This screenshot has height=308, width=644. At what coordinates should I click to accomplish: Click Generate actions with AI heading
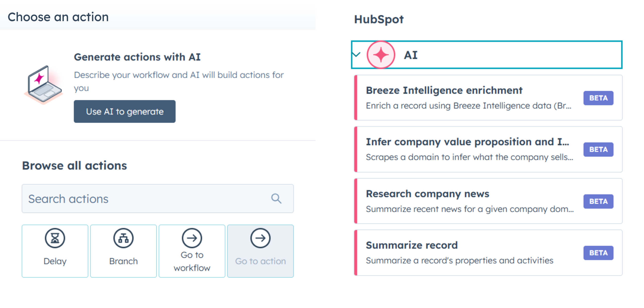tap(137, 57)
